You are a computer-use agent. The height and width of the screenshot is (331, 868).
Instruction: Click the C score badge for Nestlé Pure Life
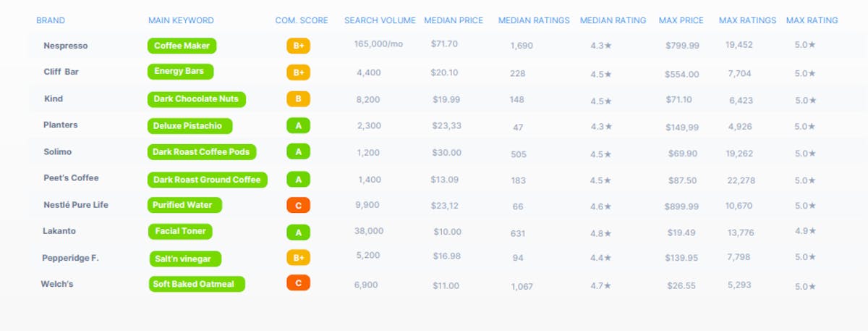(x=298, y=205)
